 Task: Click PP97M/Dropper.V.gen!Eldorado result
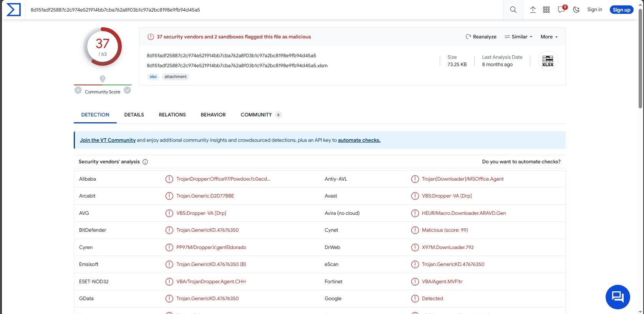[211, 248]
